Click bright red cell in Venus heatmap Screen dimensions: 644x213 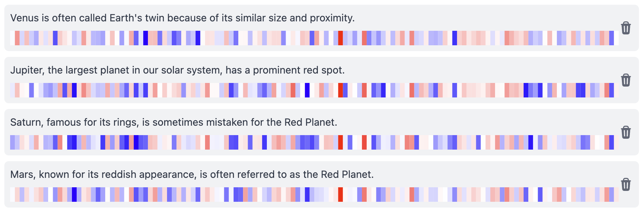(x=340, y=38)
